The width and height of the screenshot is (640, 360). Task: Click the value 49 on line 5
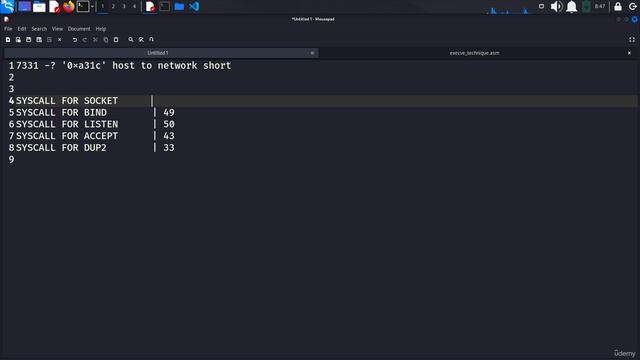169,113
